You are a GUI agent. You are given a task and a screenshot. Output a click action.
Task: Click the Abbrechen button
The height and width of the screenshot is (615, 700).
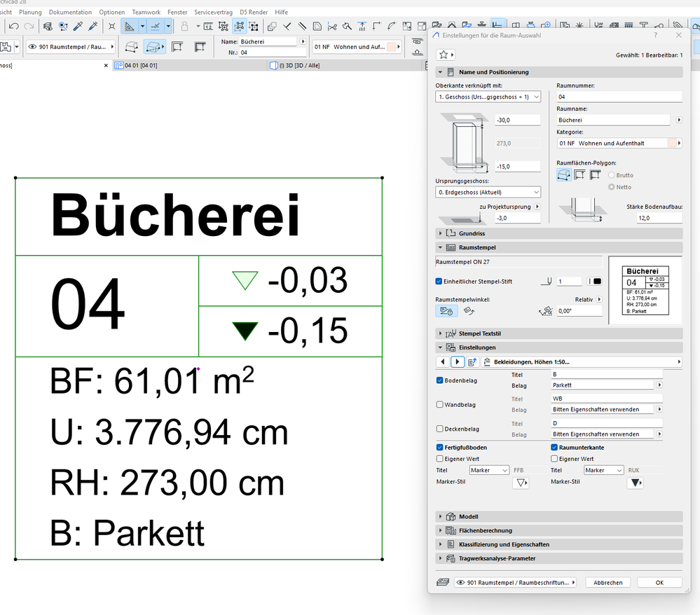[x=608, y=582]
